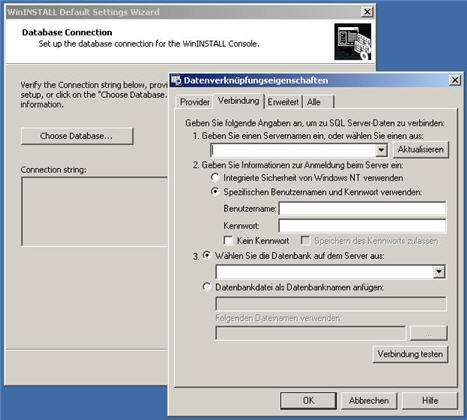Click the Datenverknüpfungseigenschaften title bar icon
The width and height of the screenshot is (467, 420).
coord(177,80)
